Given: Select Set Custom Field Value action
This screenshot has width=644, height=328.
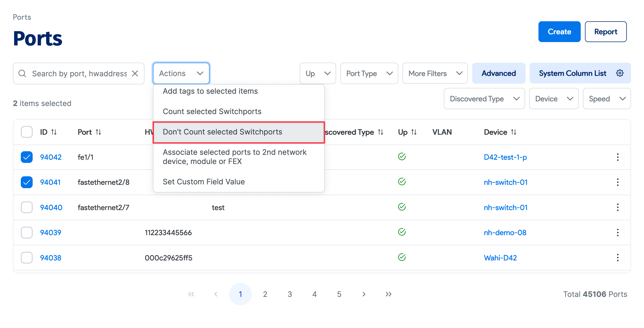Looking at the screenshot, I should pyautogui.click(x=203, y=182).
